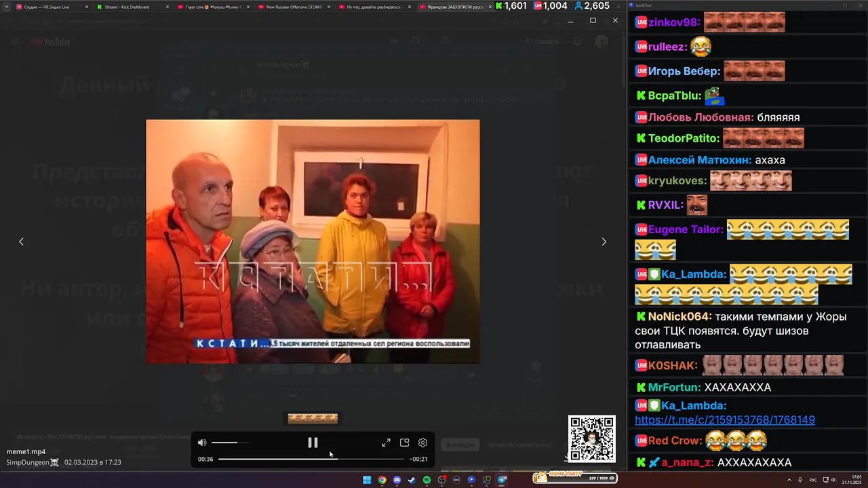
Task: Open Chrome from the taskbar
Action: click(x=382, y=480)
